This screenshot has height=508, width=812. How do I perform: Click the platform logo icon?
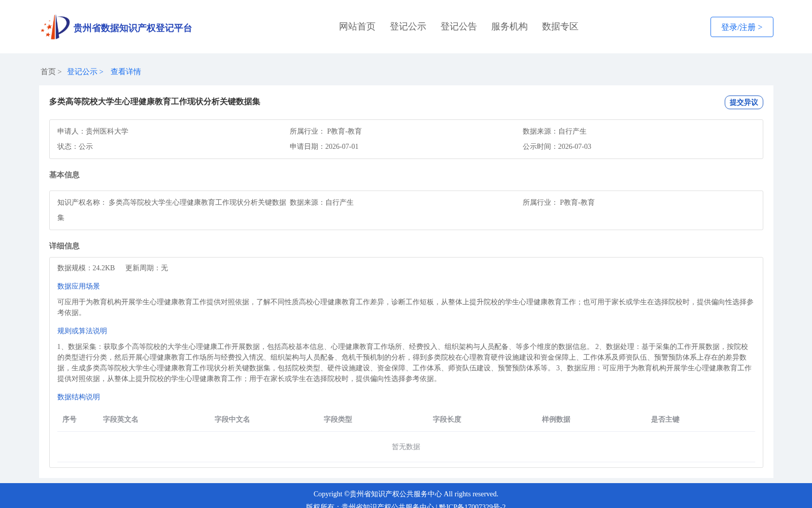point(55,27)
